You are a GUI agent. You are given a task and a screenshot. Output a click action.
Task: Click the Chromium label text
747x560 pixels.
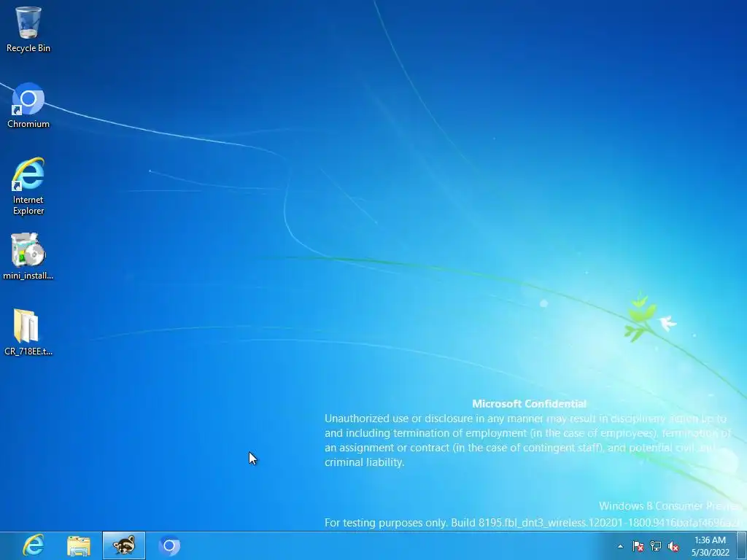tap(28, 124)
